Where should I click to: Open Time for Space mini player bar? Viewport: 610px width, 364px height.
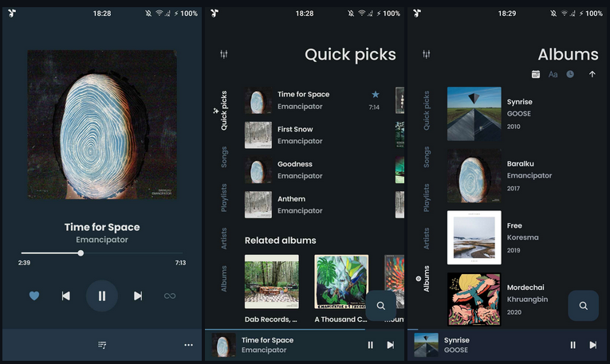click(x=305, y=345)
